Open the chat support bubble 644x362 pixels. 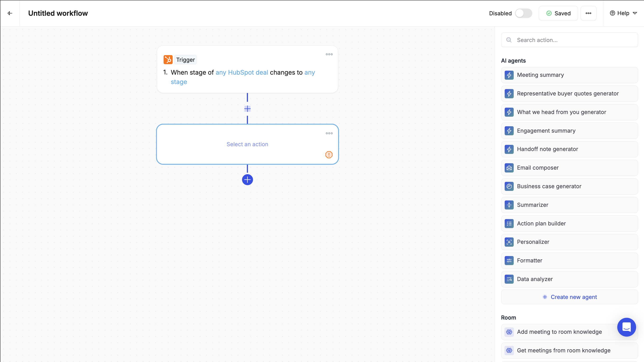tap(626, 327)
